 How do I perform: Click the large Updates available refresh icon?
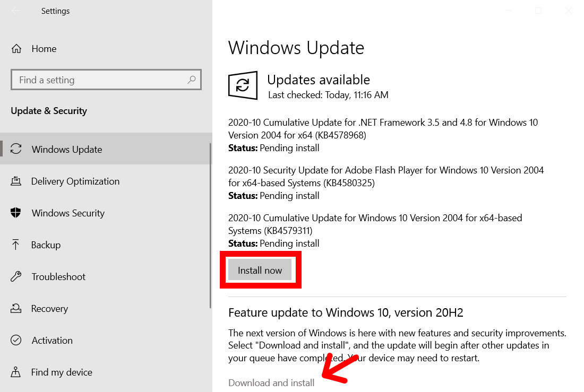(x=243, y=85)
